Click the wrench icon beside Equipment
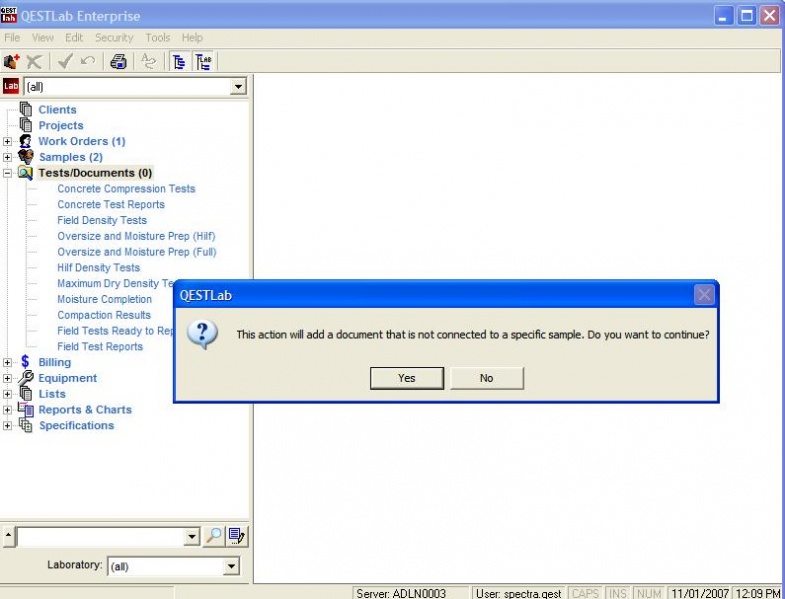785x599 pixels. pyautogui.click(x=26, y=378)
